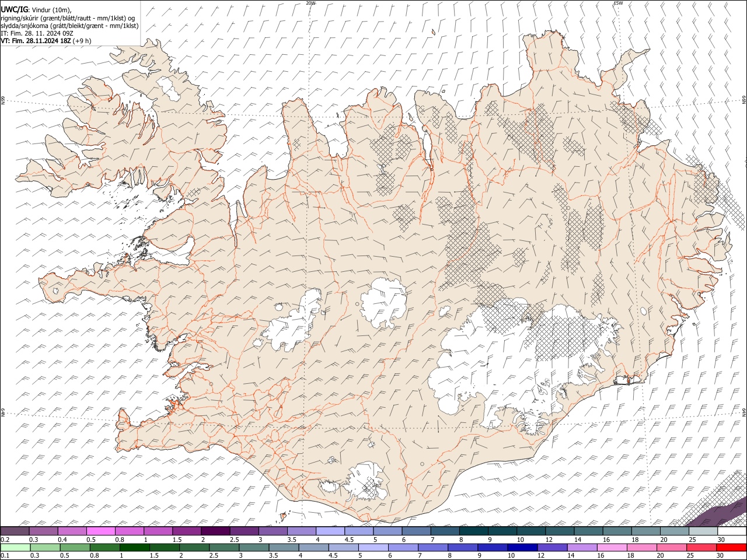Click the valid time 'VT: Fim. 28.11.2024 18Z'
This screenshot has width=747, height=560.
(x=36, y=41)
